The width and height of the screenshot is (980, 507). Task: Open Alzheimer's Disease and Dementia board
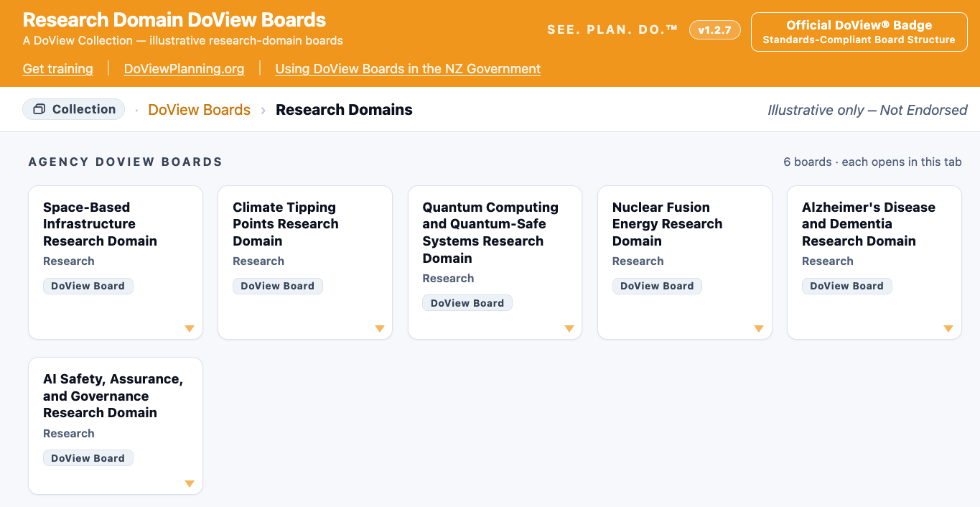coord(874,262)
